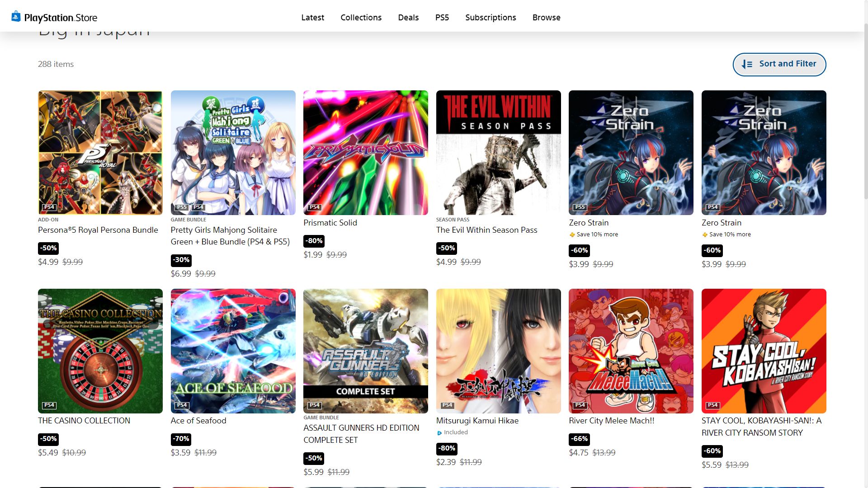Open the Collections menu
Screen dimensions: 868x488
click(361, 17)
